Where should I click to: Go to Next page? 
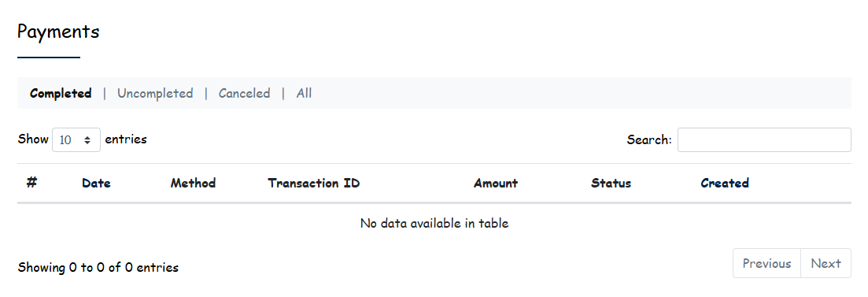click(x=826, y=263)
